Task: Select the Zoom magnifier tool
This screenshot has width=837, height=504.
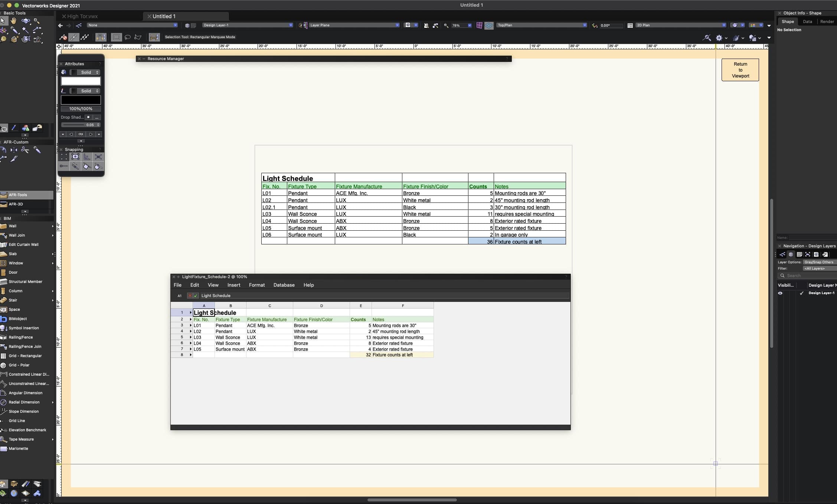Action: point(37,21)
